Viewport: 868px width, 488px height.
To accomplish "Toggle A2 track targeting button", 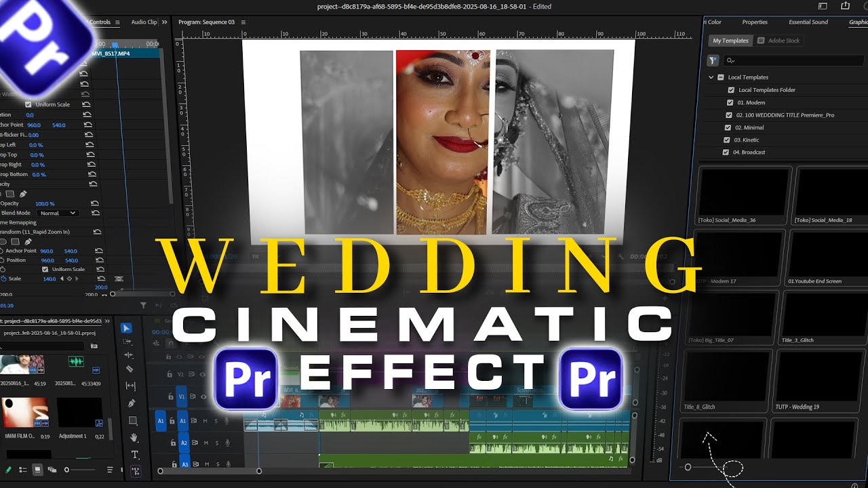I will tap(184, 443).
